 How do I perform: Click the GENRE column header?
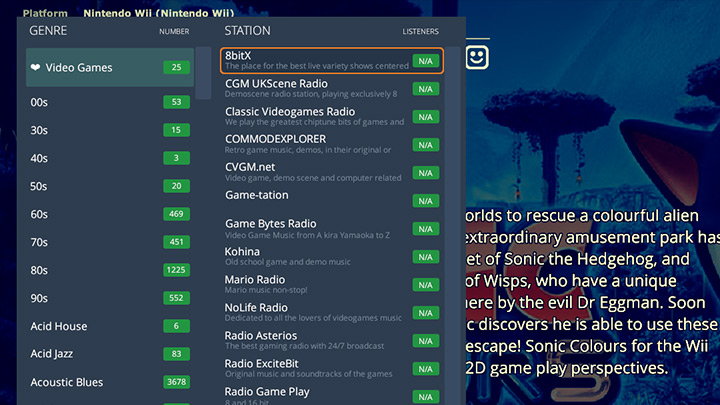point(48,31)
